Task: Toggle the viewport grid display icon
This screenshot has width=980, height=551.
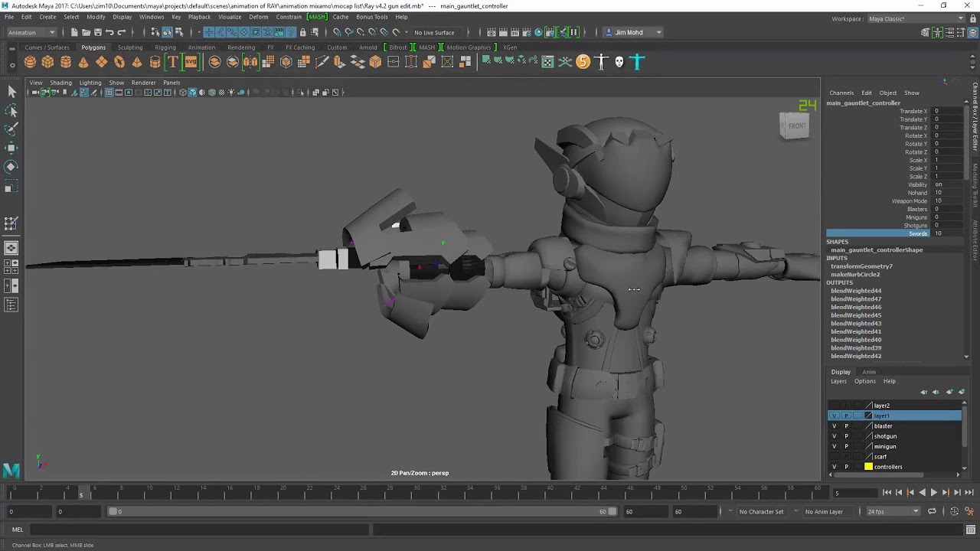Action: (x=109, y=93)
